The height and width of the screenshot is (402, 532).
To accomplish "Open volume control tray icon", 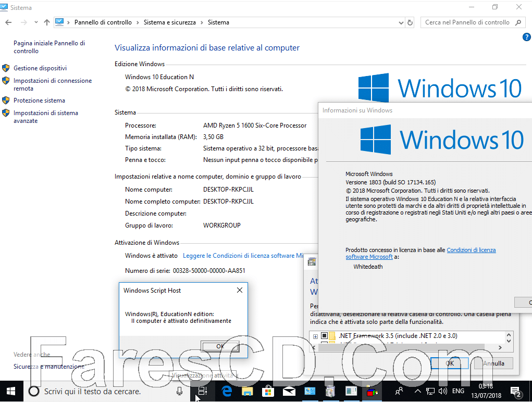I will [442, 392].
